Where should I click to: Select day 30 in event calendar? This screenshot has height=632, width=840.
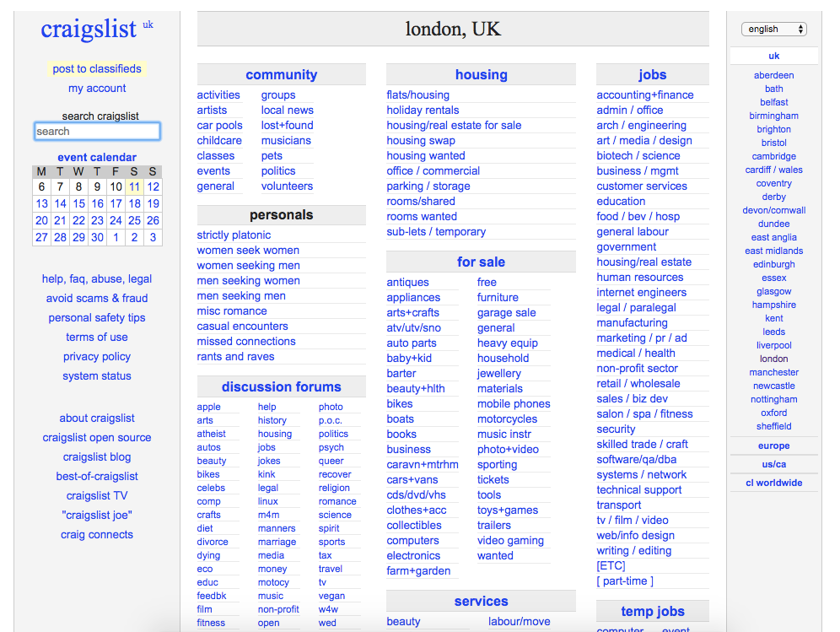97,237
